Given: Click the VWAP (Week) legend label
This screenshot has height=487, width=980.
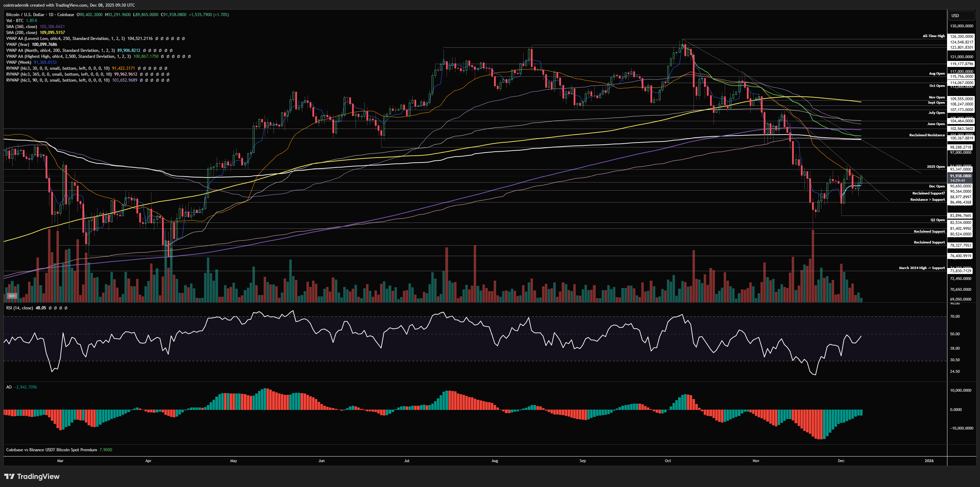Looking at the screenshot, I should tap(19, 62).
